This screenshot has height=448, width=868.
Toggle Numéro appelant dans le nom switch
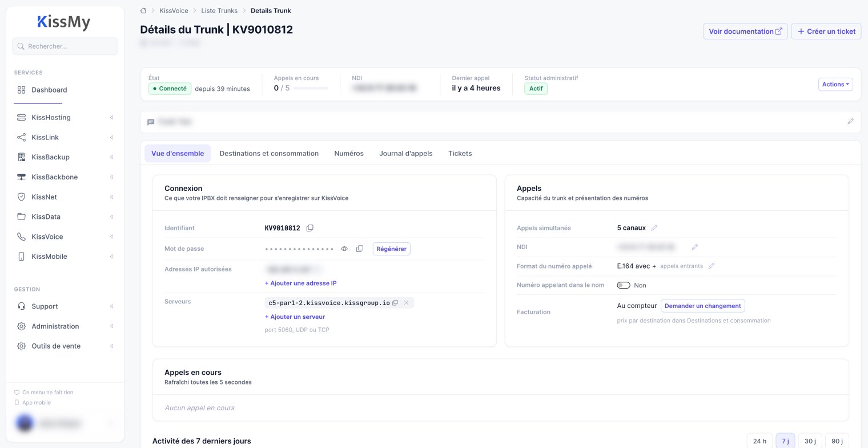pyautogui.click(x=624, y=285)
